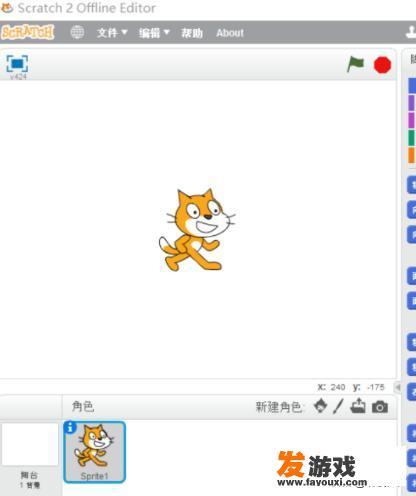
Task: Click the stamp duplicate icon in toolbar
Action: (410, 33)
